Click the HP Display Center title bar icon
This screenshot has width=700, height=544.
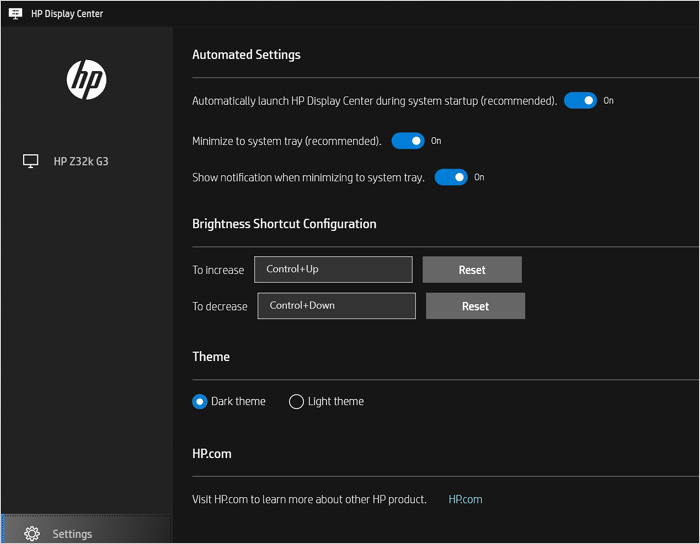coord(15,13)
